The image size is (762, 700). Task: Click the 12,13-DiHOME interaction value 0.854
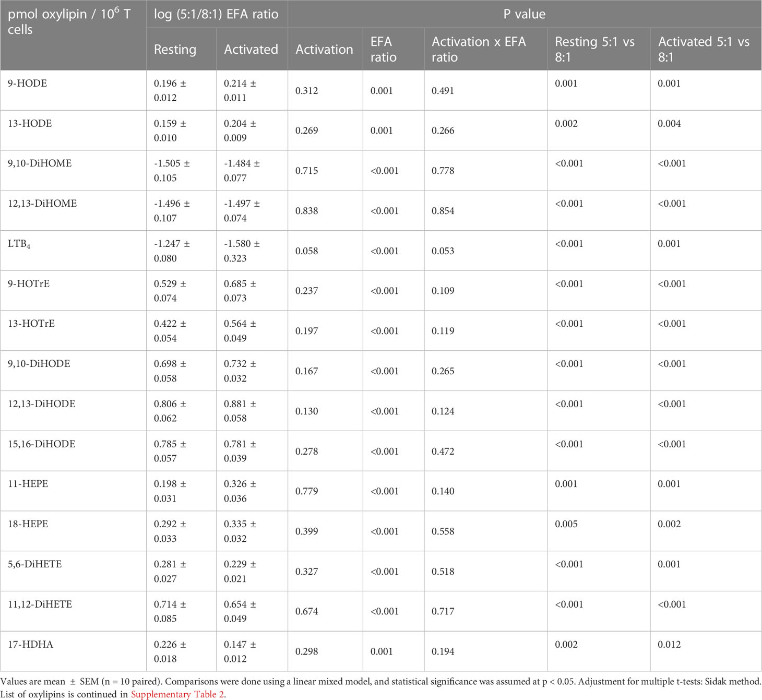coord(443,211)
